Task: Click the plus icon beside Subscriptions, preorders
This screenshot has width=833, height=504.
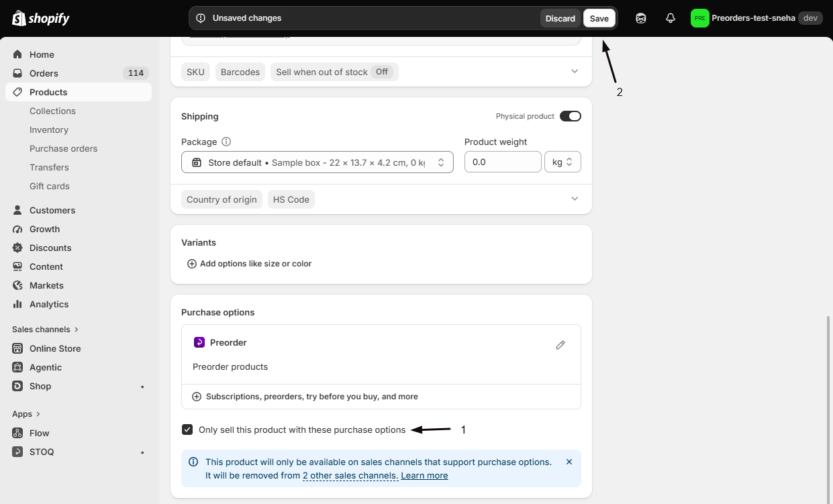Action: click(x=197, y=397)
